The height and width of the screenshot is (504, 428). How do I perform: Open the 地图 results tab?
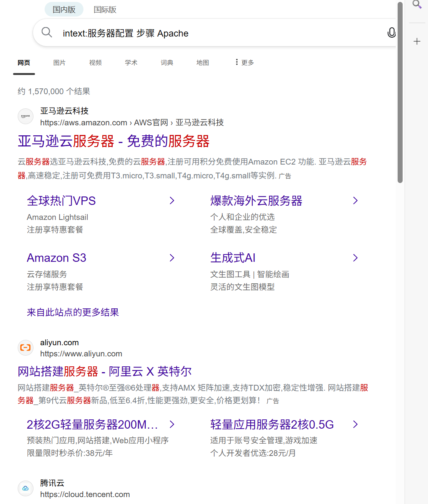(203, 63)
